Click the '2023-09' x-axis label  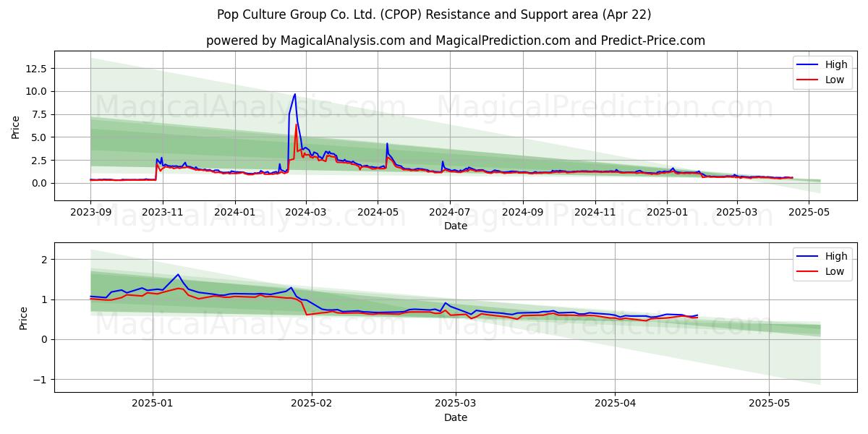point(90,213)
